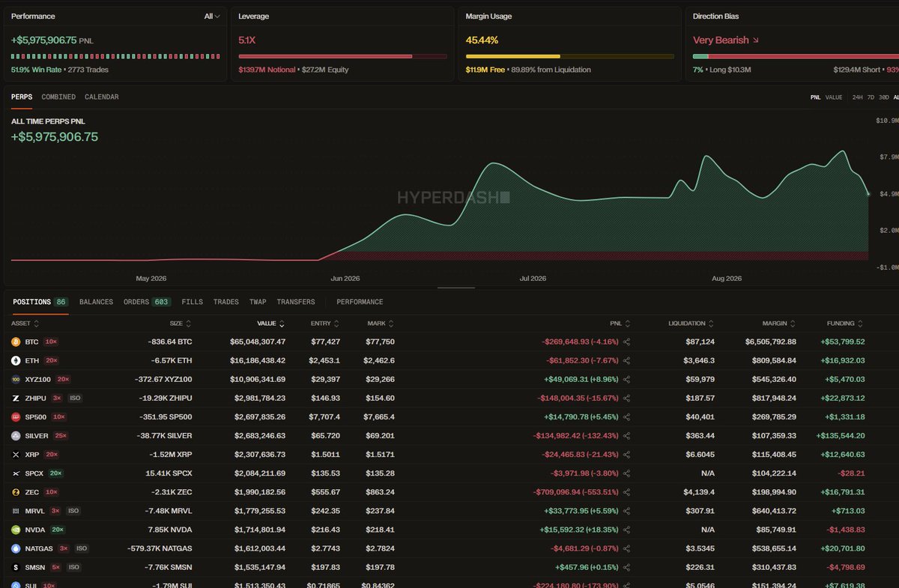The image size is (899, 588).
Task: Sort positions by ASSET column
Action: [25, 324]
